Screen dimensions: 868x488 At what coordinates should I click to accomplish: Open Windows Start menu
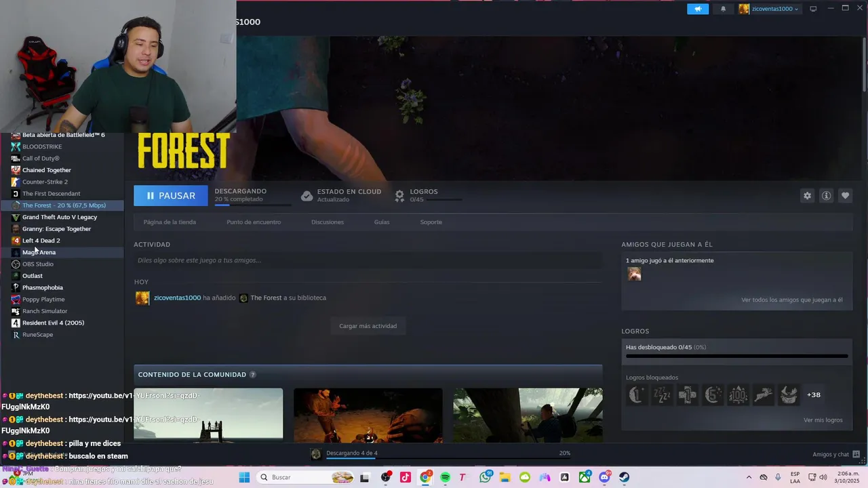pyautogui.click(x=244, y=477)
